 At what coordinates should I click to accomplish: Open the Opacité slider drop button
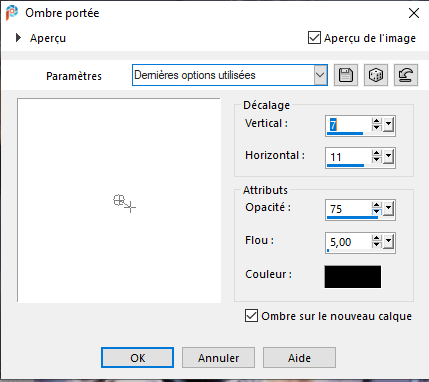pyautogui.click(x=389, y=209)
